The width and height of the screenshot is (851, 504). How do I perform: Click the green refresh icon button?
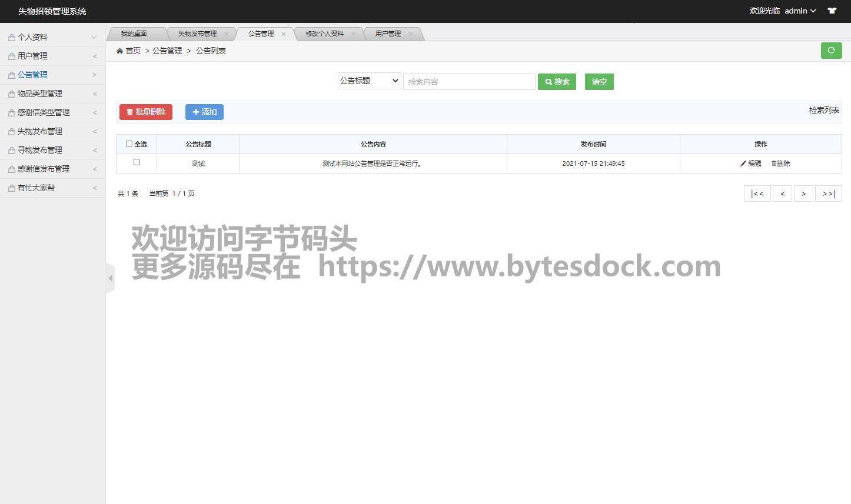tap(831, 51)
